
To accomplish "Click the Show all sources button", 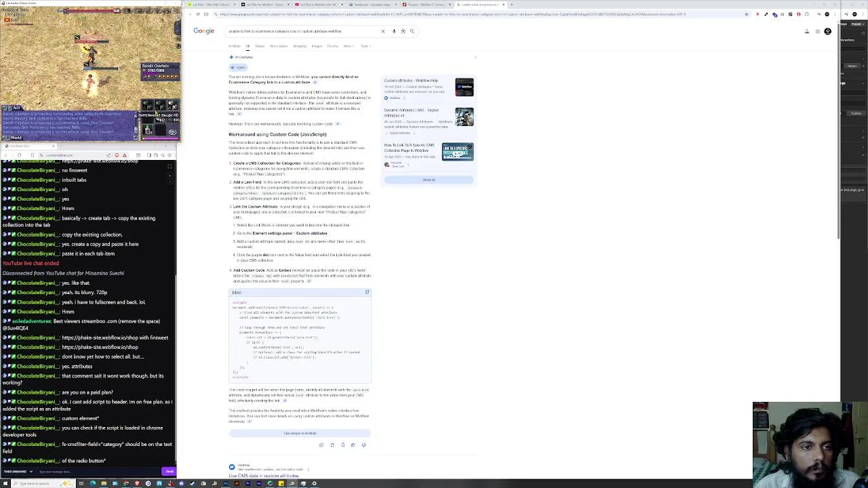I will click(429, 180).
